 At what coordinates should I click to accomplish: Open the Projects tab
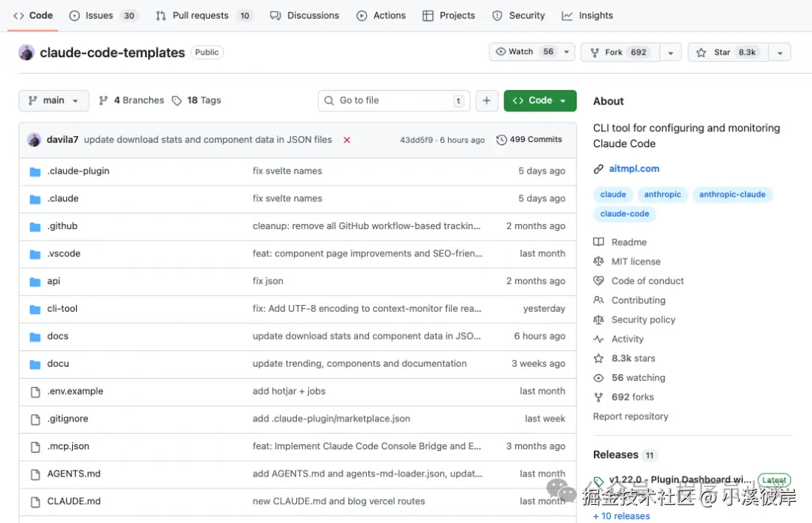pos(449,16)
